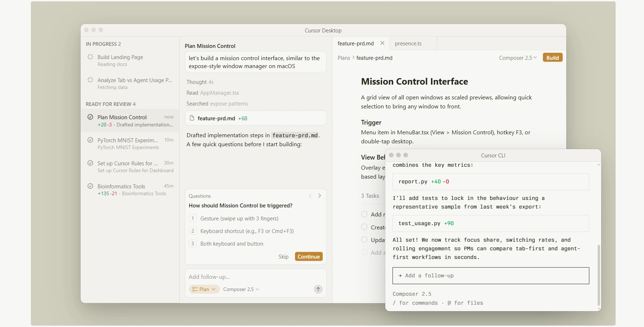The height and width of the screenshot is (327, 644).
Task: Click the Mission Control Interface heading
Action: coord(414,82)
